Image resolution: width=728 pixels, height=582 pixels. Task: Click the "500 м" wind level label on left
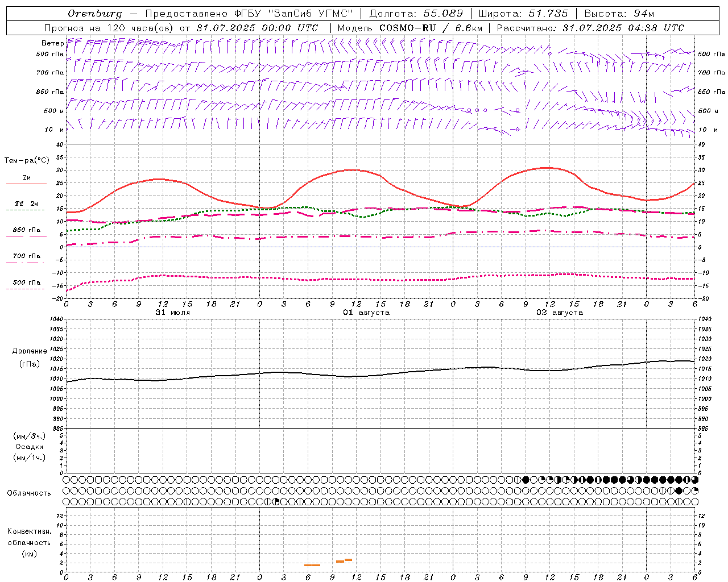coord(54,111)
